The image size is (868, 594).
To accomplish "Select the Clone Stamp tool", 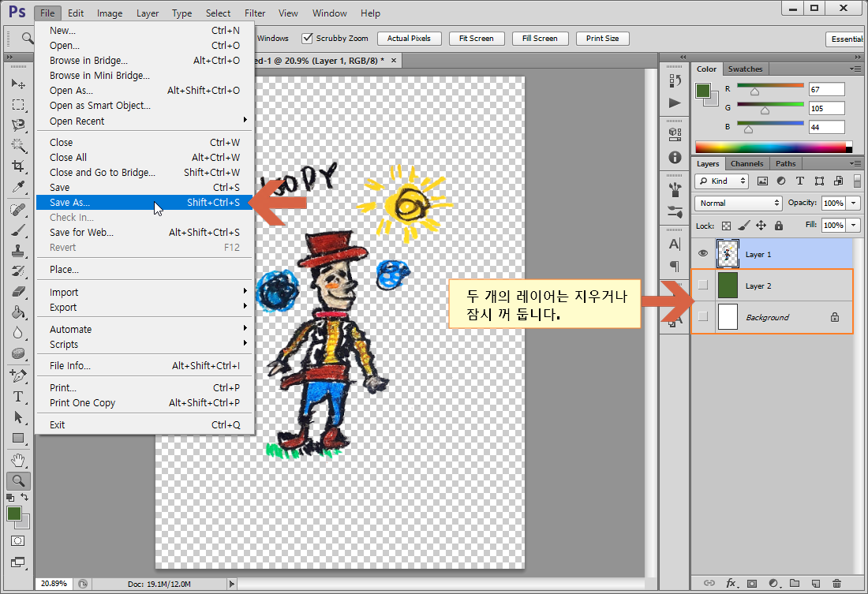I will click(18, 251).
